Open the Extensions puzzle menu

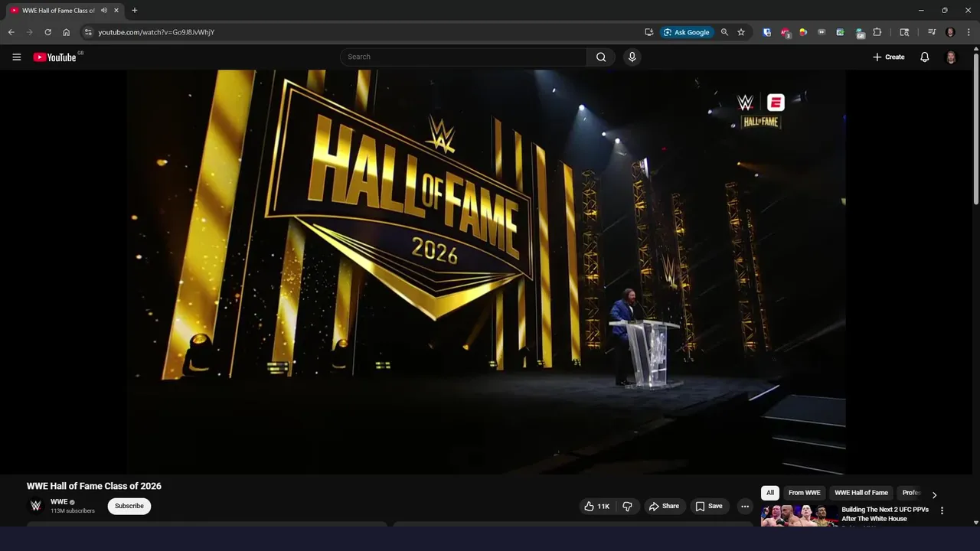pos(877,32)
